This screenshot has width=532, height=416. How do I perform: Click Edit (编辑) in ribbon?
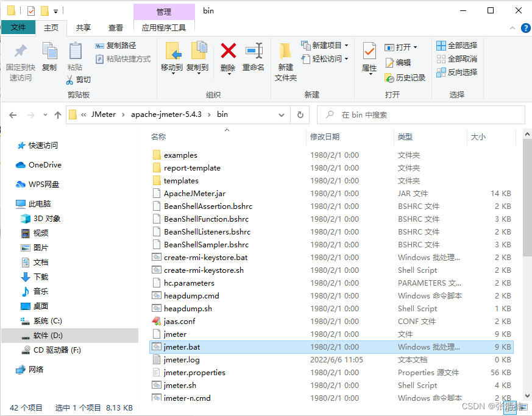399,62
